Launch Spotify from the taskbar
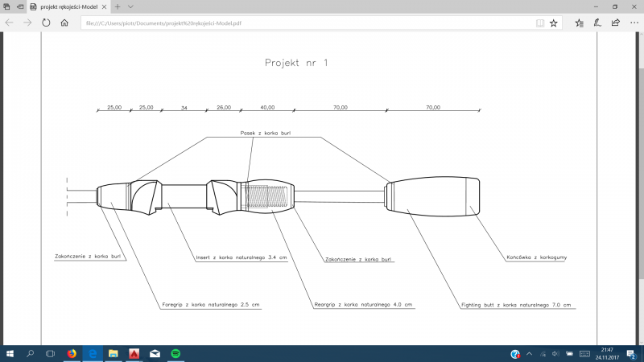The height and width of the screenshot is (362, 644). [176, 353]
